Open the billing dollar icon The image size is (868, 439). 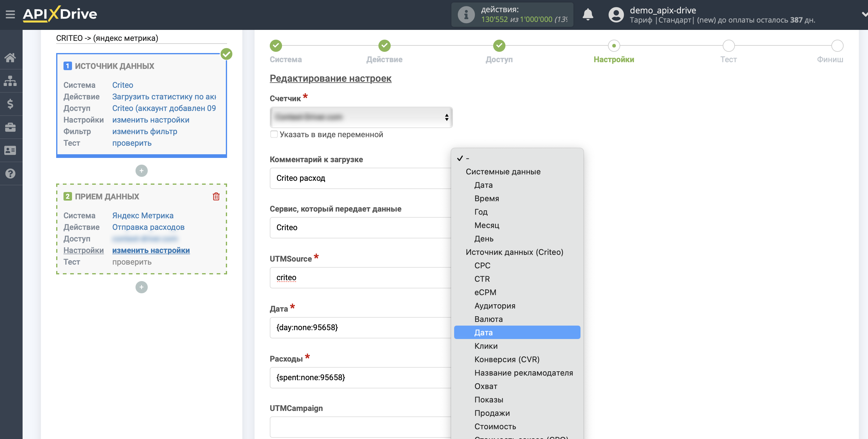click(10, 104)
